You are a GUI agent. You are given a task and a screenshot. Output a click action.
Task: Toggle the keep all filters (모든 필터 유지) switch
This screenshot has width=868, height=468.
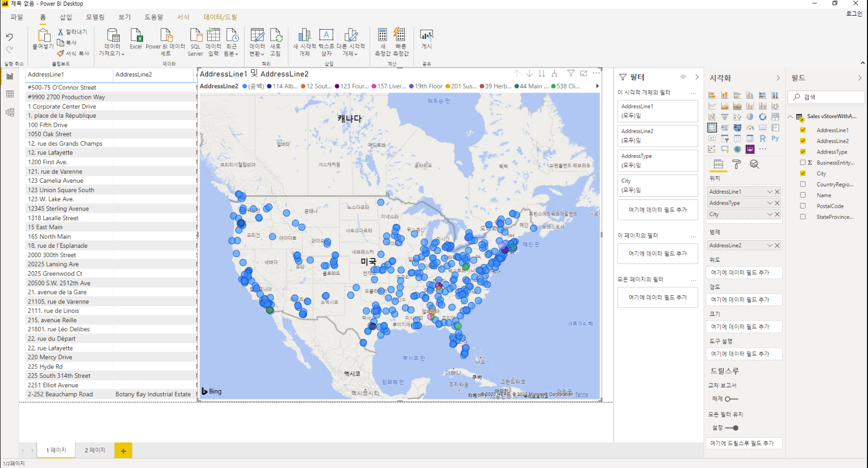pyautogui.click(x=732, y=428)
